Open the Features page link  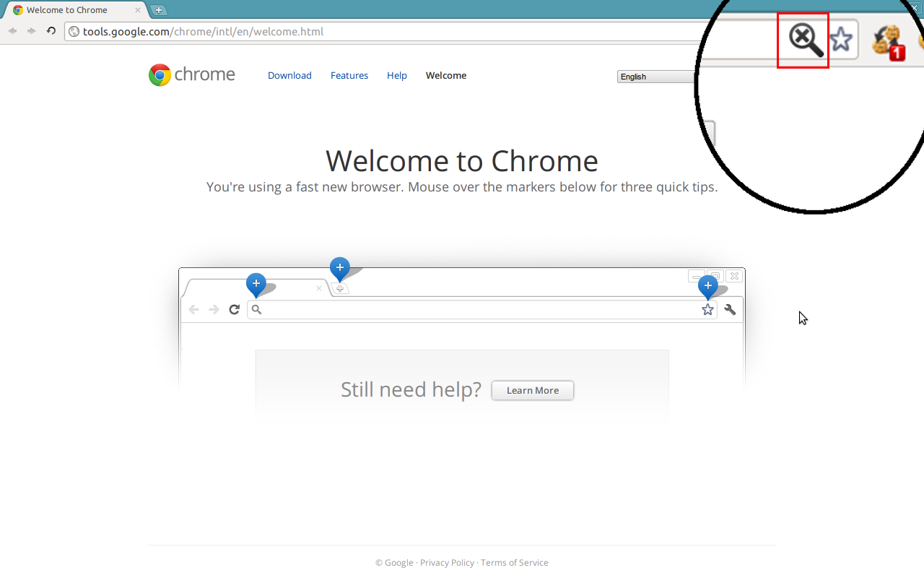tap(349, 75)
